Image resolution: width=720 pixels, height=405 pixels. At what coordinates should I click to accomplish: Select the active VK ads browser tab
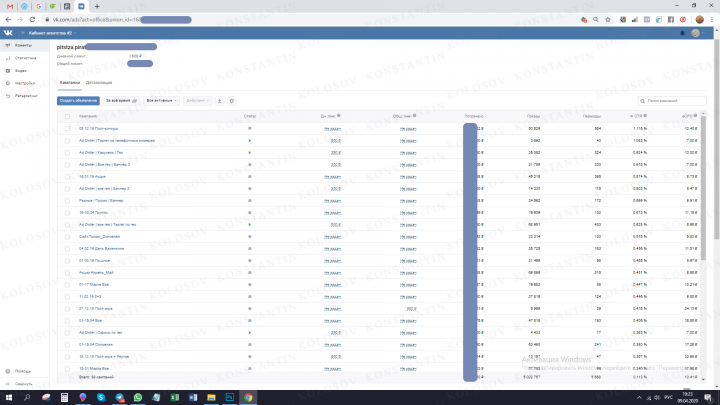point(81,6)
